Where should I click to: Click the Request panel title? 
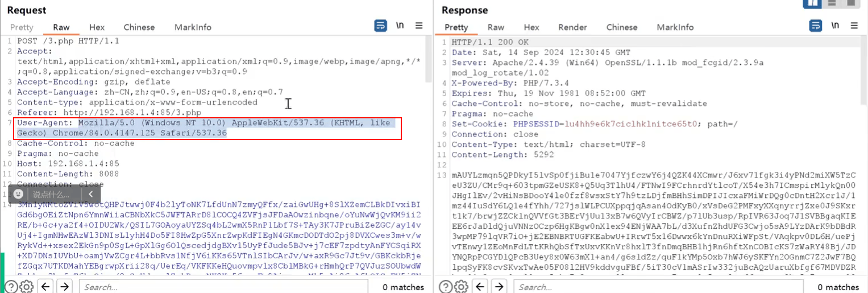[x=27, y=10]
